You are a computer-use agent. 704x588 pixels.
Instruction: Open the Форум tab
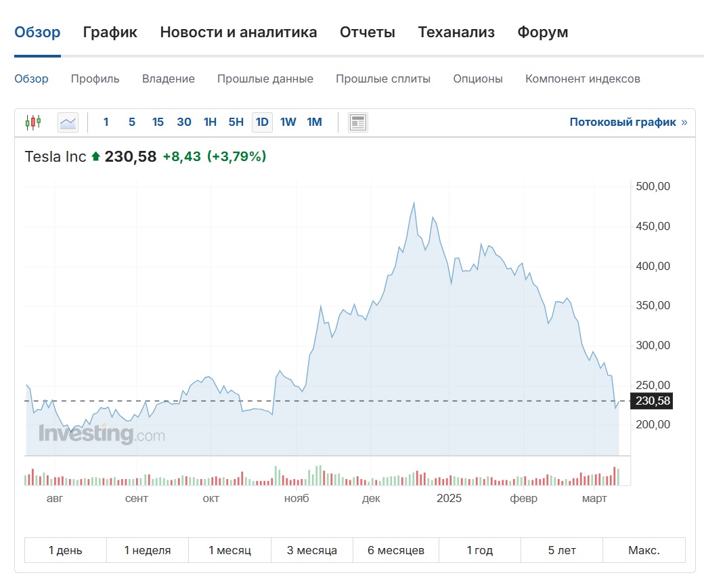click(x=543, y=32)
